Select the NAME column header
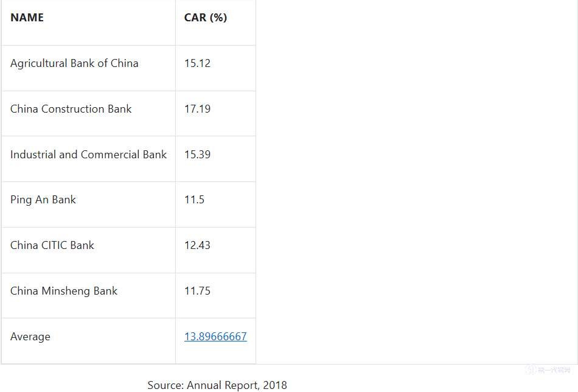 pyautogui.click(x=27, y=18)
